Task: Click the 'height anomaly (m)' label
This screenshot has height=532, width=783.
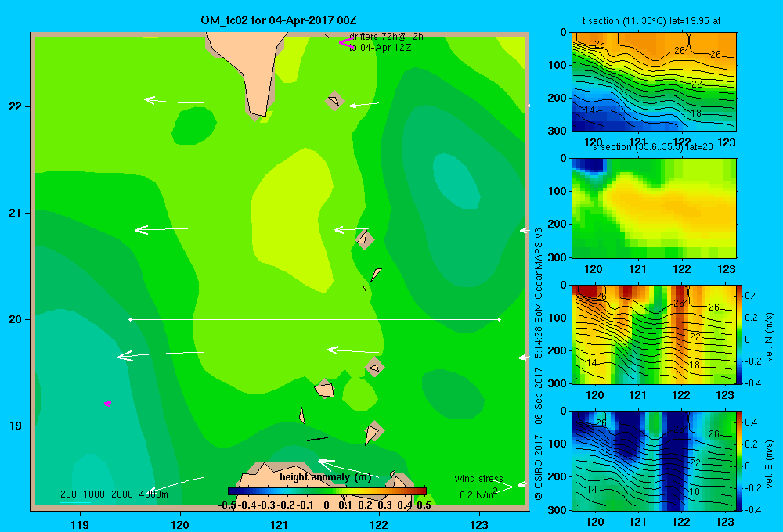Action: click(x=326, y=477)
